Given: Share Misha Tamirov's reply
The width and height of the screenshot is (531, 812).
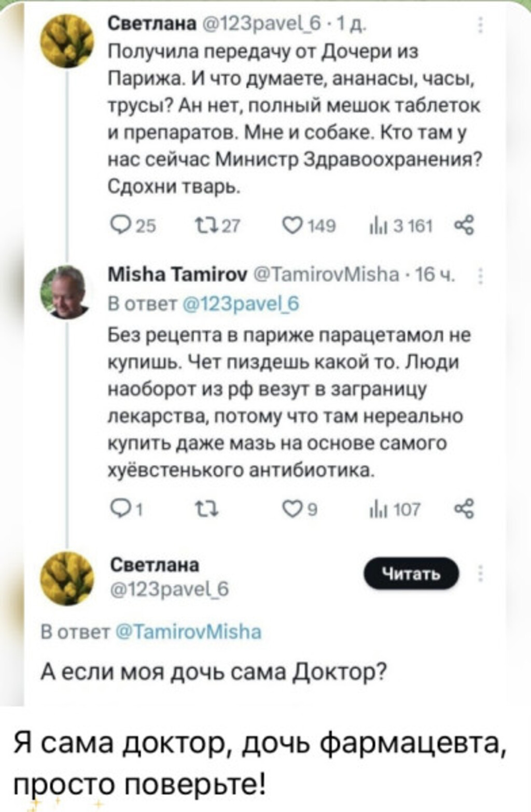Looking at the screenshot, I should [x=463, y=509].
